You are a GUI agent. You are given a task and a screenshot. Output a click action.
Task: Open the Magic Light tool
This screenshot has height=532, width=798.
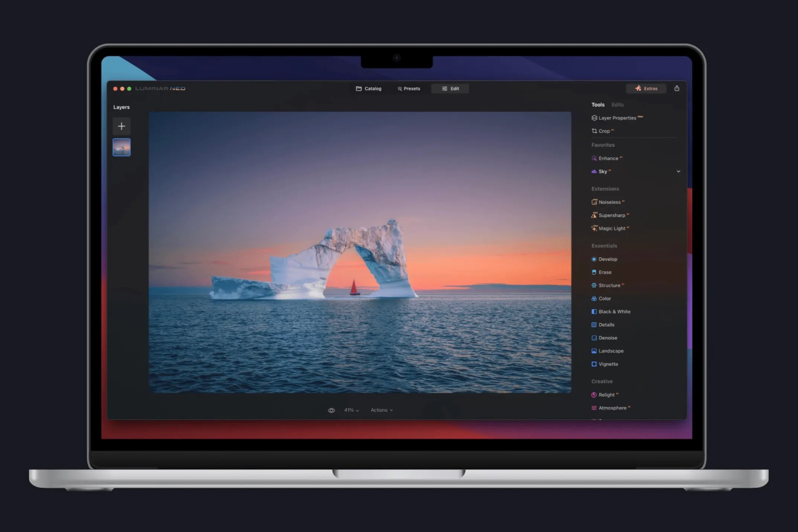click(612, 228)
